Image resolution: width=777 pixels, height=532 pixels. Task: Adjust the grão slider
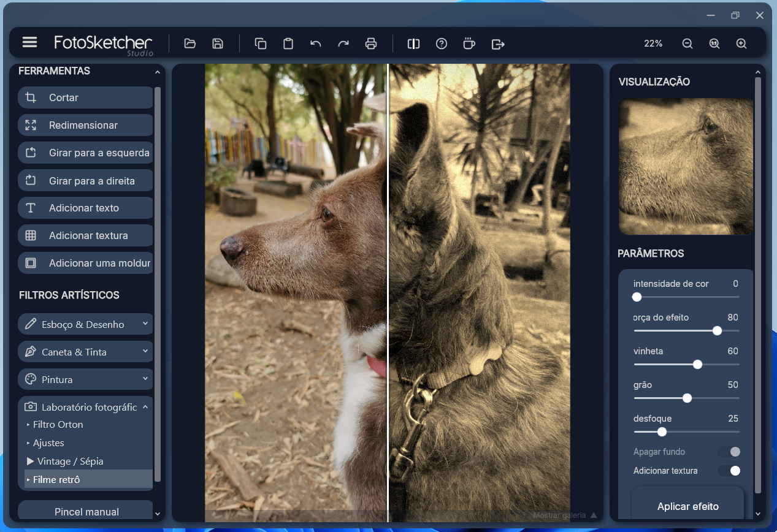click(686, 398)
